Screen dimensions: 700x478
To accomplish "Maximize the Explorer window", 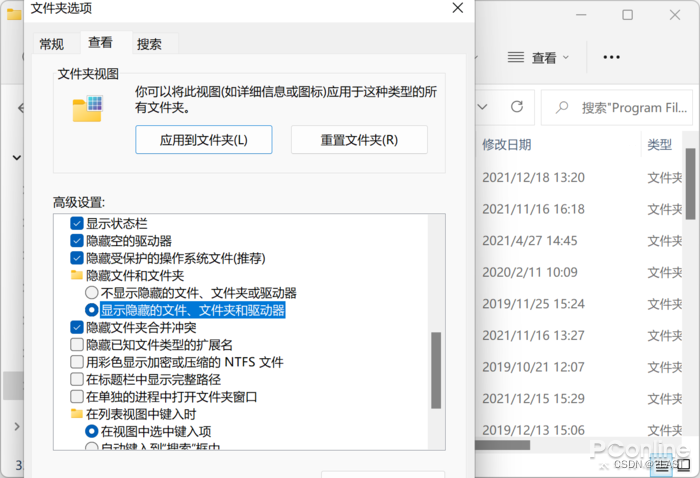I will click(x=627, y=15).
